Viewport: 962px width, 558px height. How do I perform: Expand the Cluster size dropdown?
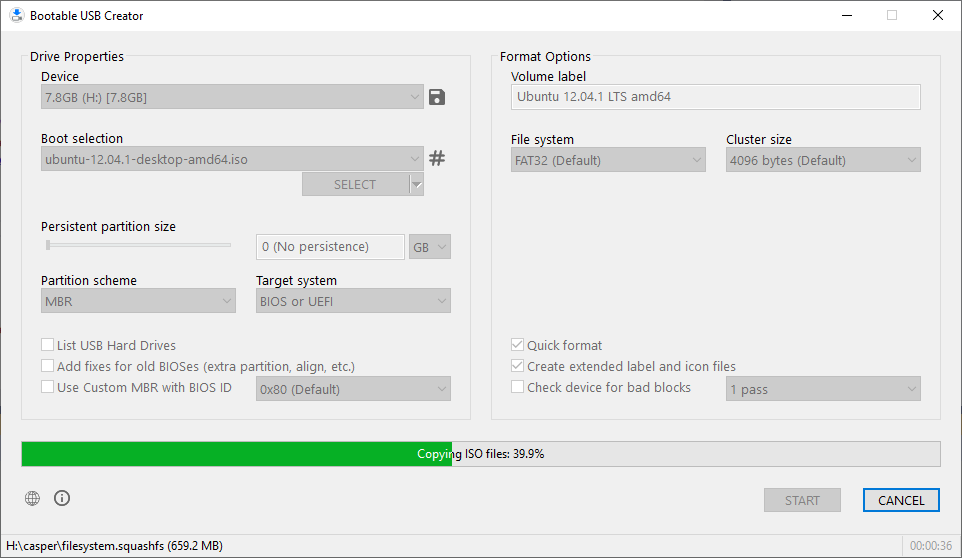[x=822, y=160]
